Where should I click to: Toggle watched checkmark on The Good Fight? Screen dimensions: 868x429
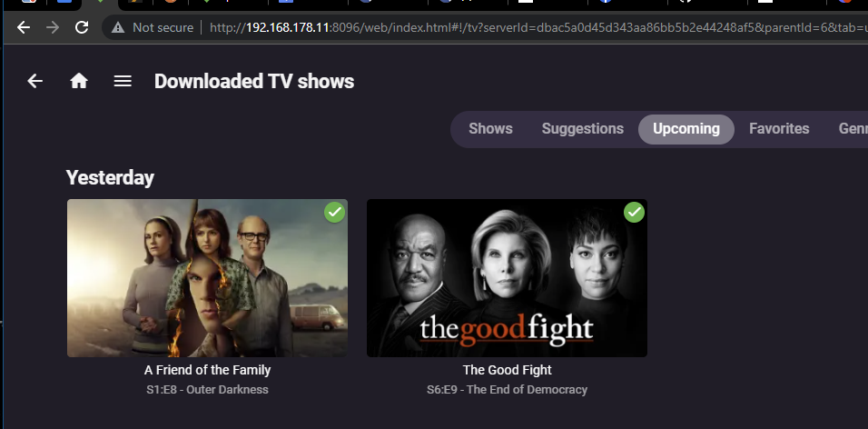pos(634,213)
